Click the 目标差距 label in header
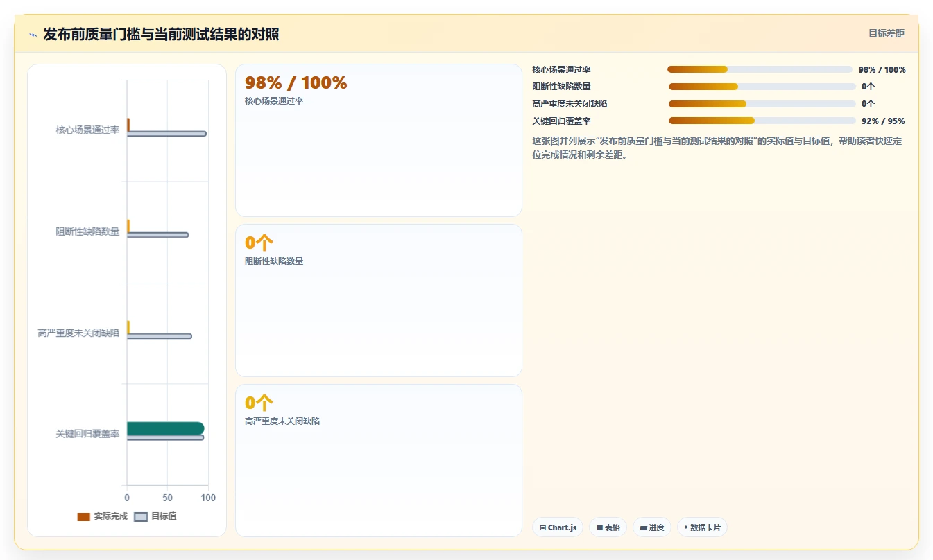The image size is (933, 560). (887, 33)
